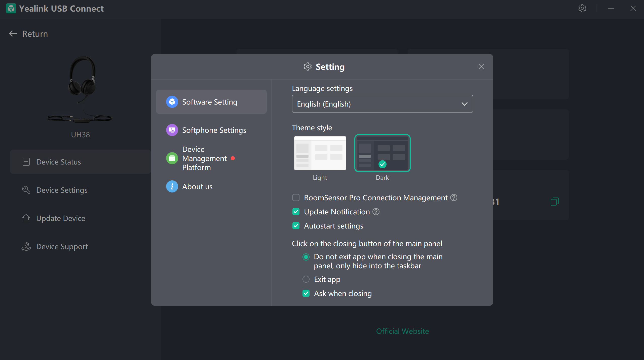Click the About us info icon
Viewport: 644px width, 360px height.
(x=172, y=187)
